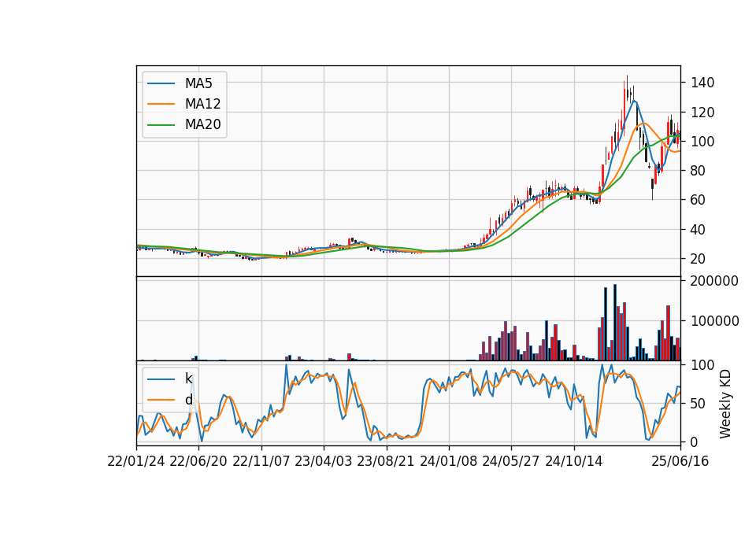Click the 50 value on KD axis

(x=698, y=404)
